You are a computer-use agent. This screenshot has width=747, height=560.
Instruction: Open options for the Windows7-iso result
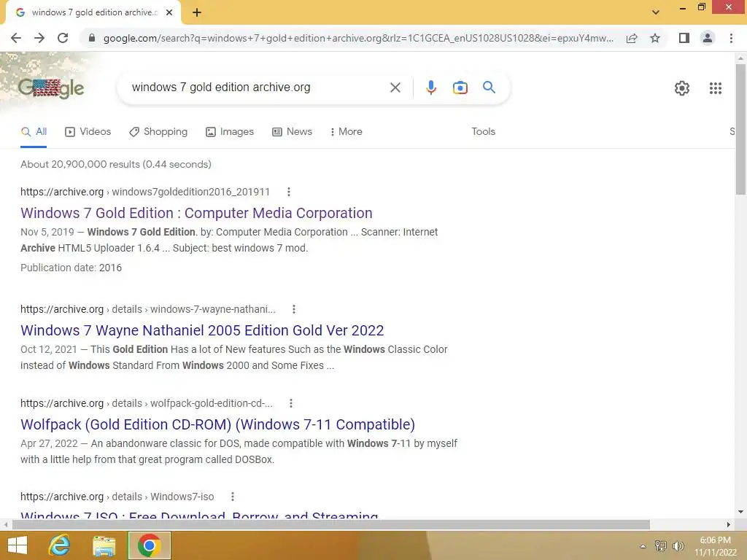(x=233, y=497)
